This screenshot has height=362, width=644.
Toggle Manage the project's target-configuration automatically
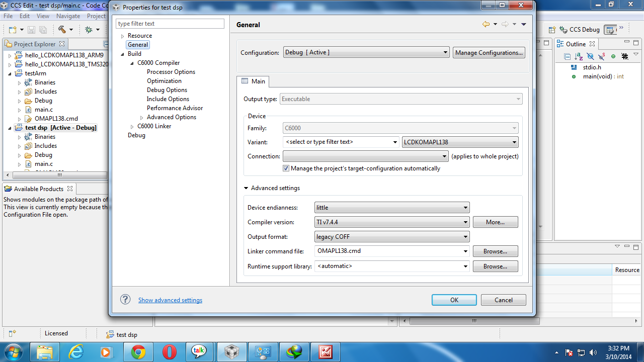tap(286, 168)
